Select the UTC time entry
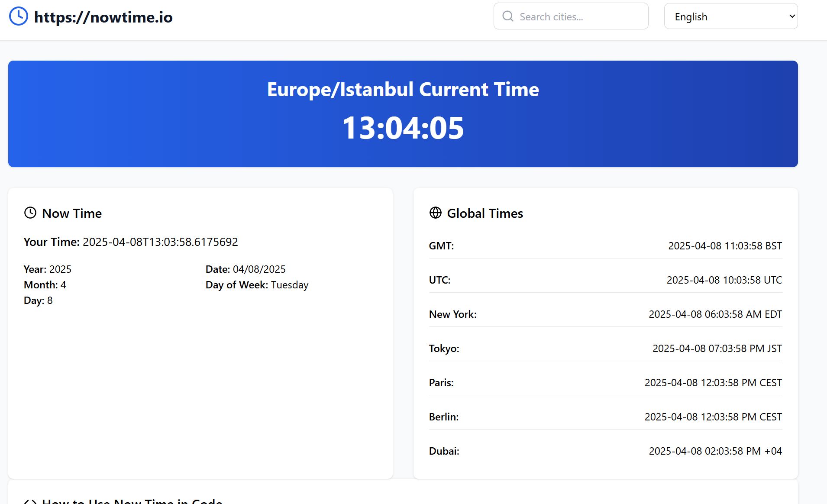The width and height of the screenshot is (827, 504). click(605, 280)
